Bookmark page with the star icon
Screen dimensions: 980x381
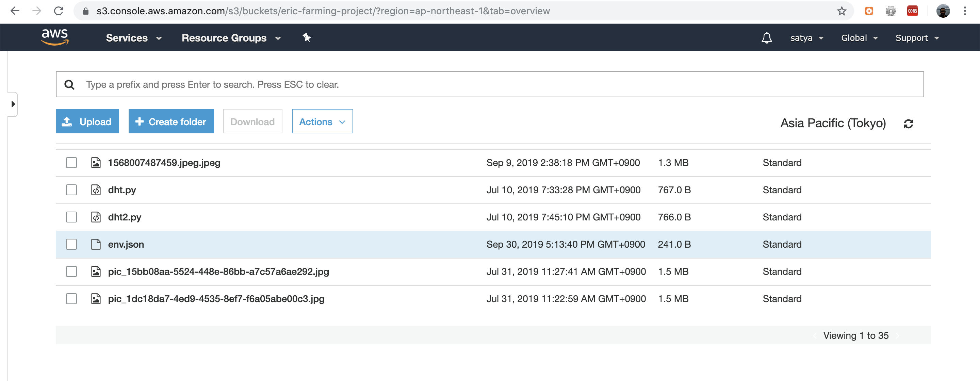click(x=842, y=11)
